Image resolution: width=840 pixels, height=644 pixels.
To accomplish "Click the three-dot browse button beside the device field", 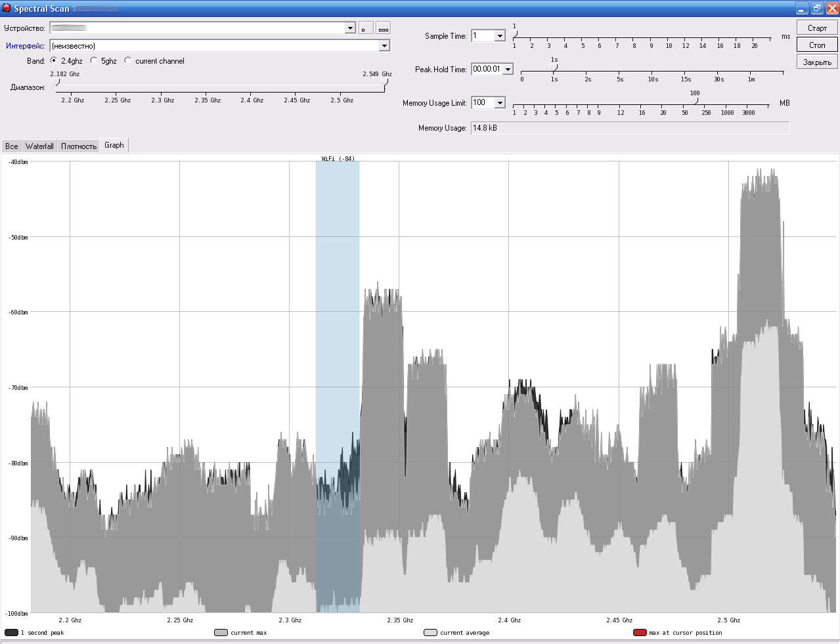I will [x=384, y=28].
